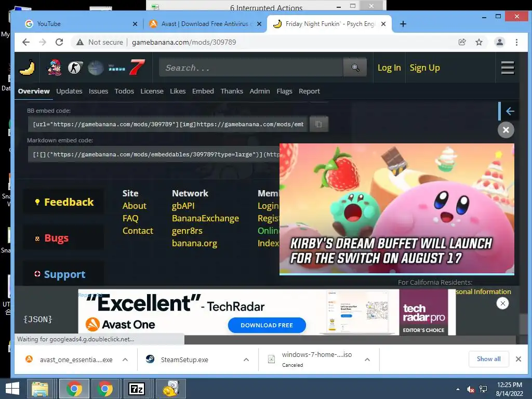
Task: Open the Likes section tab
Action: 178,91
